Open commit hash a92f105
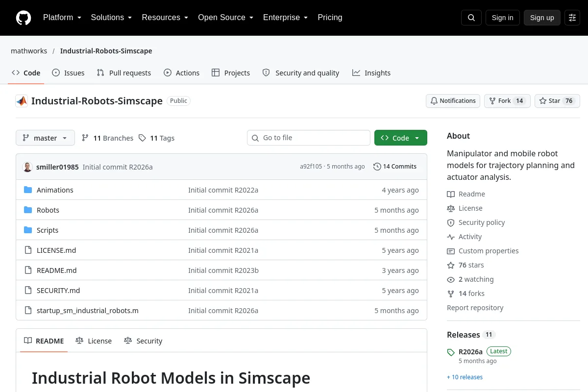588x392 pixels. coord(311,167)
